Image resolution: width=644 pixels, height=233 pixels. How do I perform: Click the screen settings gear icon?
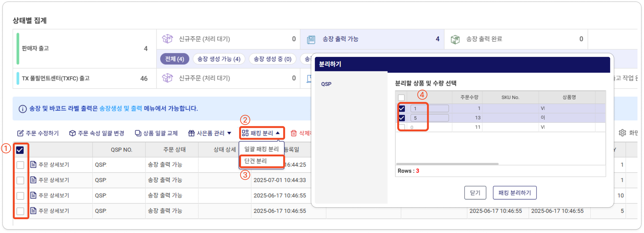(x=622, y=133)
